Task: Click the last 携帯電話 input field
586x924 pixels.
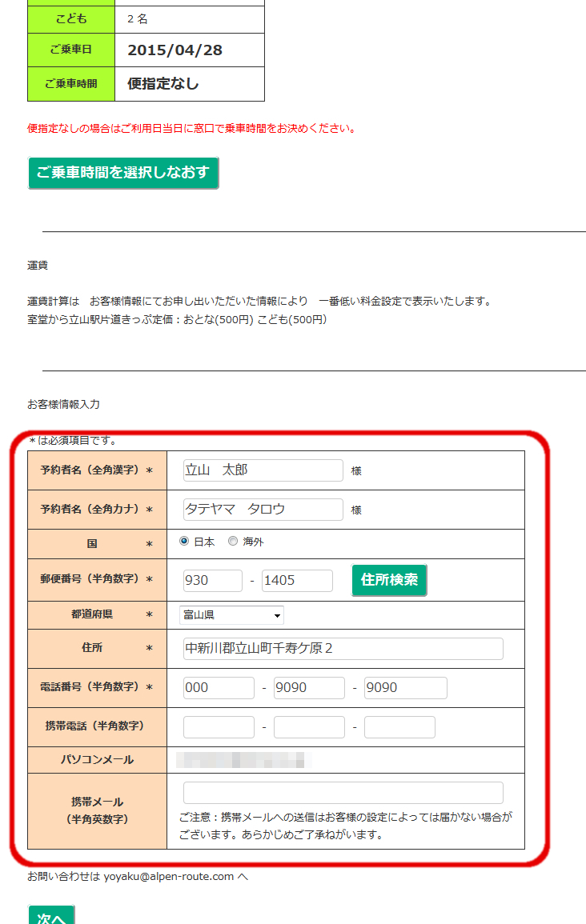Action: 399,727
